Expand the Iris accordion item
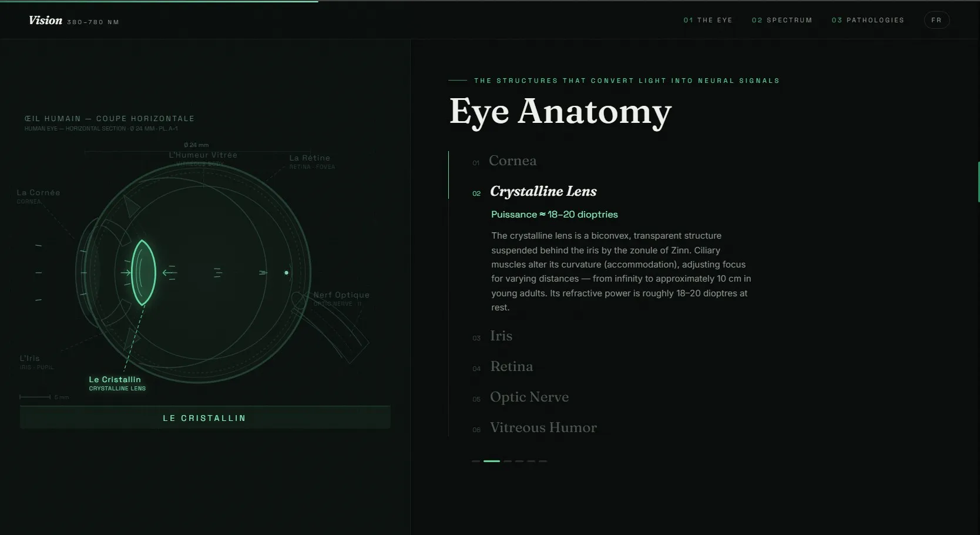This screenshot has width=980, height=535. pos(501,336)
